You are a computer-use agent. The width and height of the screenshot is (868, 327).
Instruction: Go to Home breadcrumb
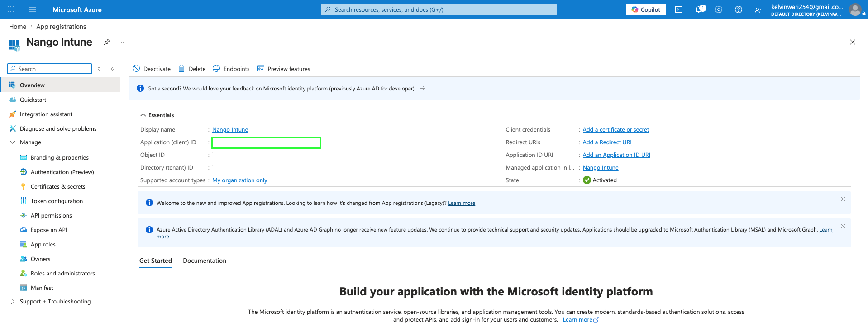point(18,27)
